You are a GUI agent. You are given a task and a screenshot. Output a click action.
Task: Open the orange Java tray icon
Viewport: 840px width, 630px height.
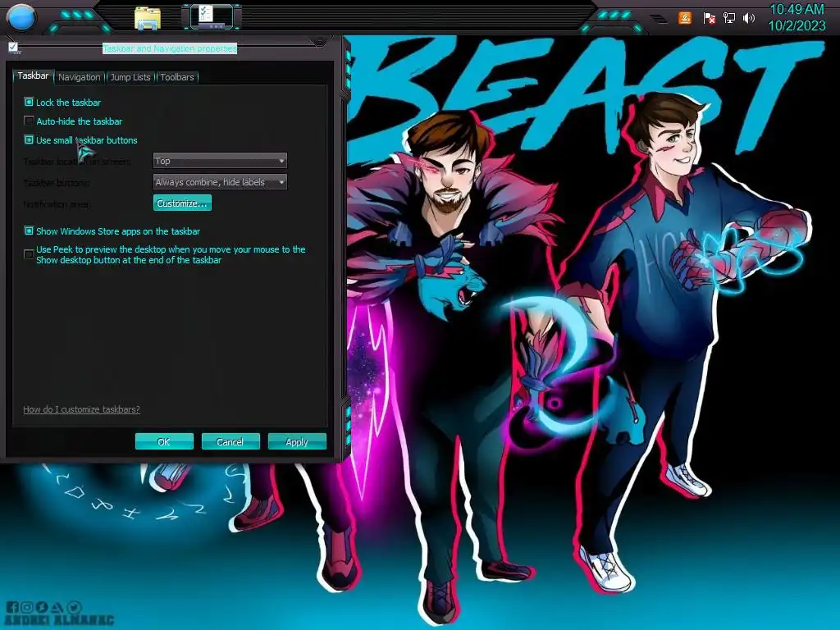coord(685,18)
